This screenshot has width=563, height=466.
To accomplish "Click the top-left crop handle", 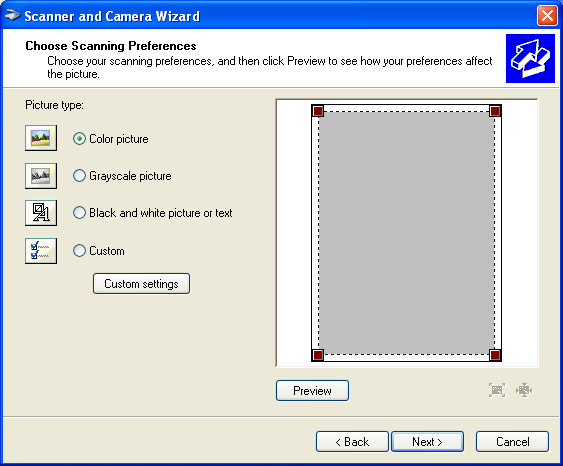I will point(318,111).
